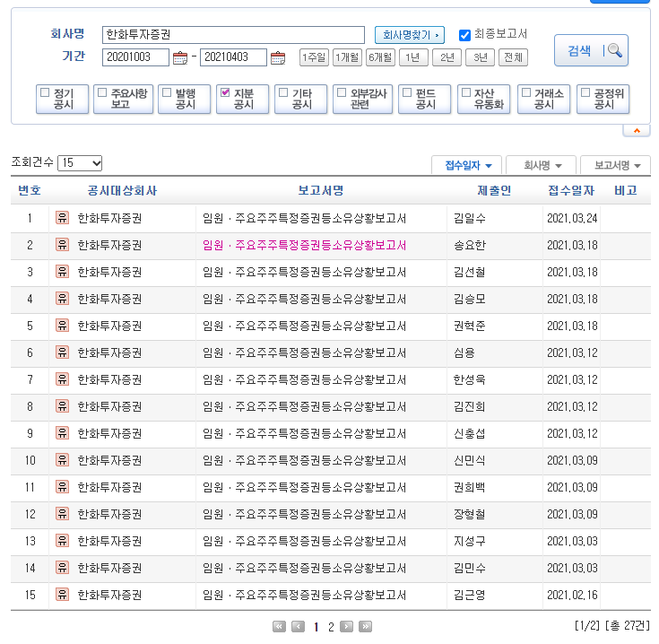Click the 회사명 input field
Viewport: 659px width, 644px height.
click(233, 35)
